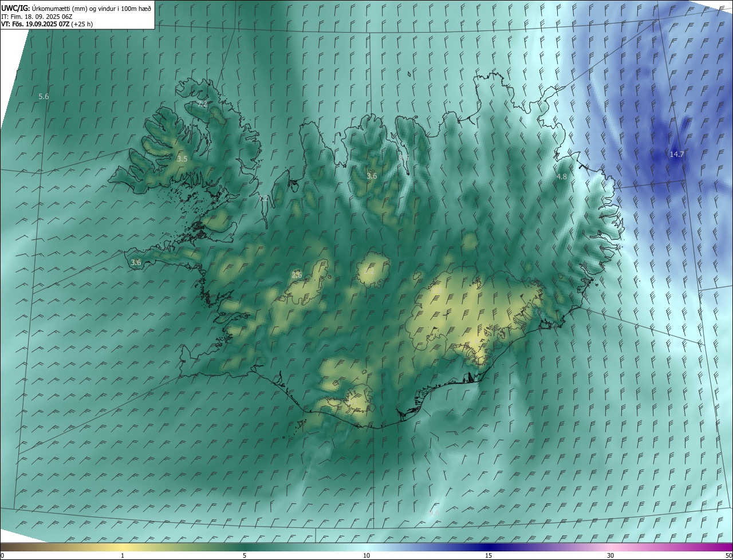733x560 pixels.
Task: Click the 15 tick label on the color scale
Action: click(x=488, y=556)
